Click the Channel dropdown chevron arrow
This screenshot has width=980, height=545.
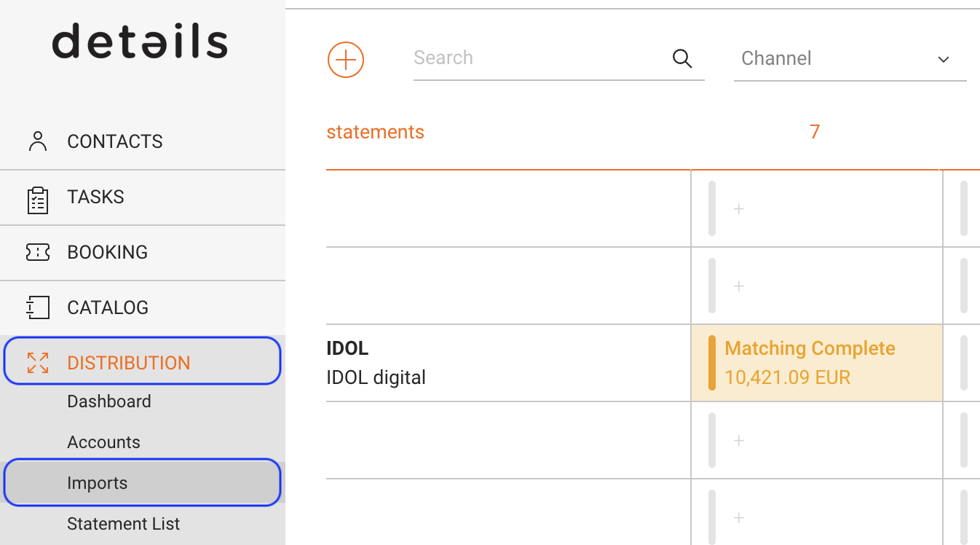(x=944, y=59)
